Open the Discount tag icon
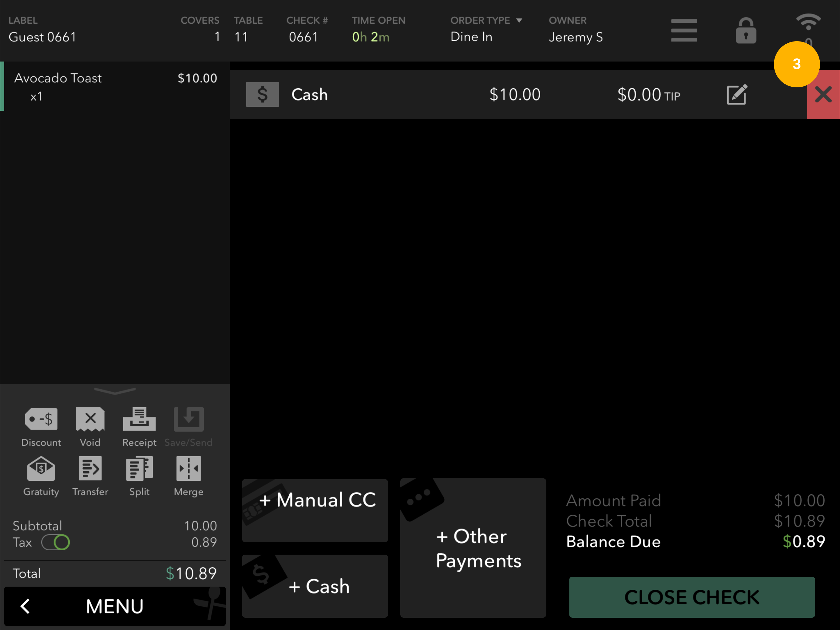Viewport: 840px width, 630px height. point(41,419)
